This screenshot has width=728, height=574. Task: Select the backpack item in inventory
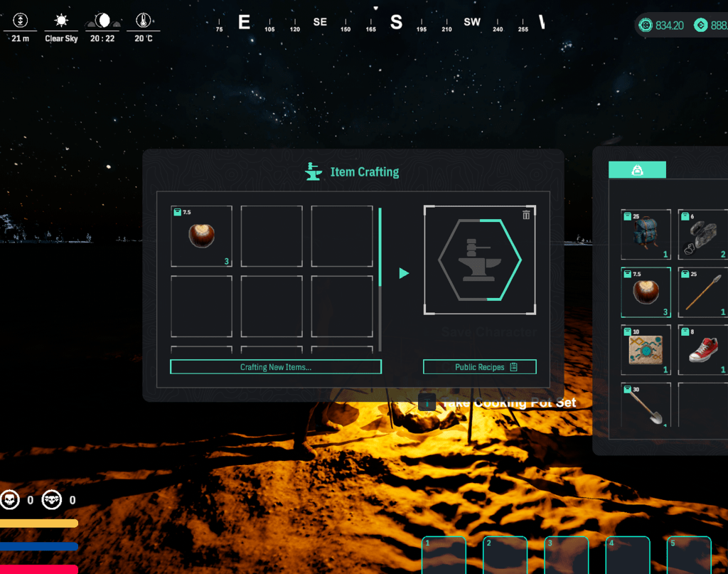646,235
